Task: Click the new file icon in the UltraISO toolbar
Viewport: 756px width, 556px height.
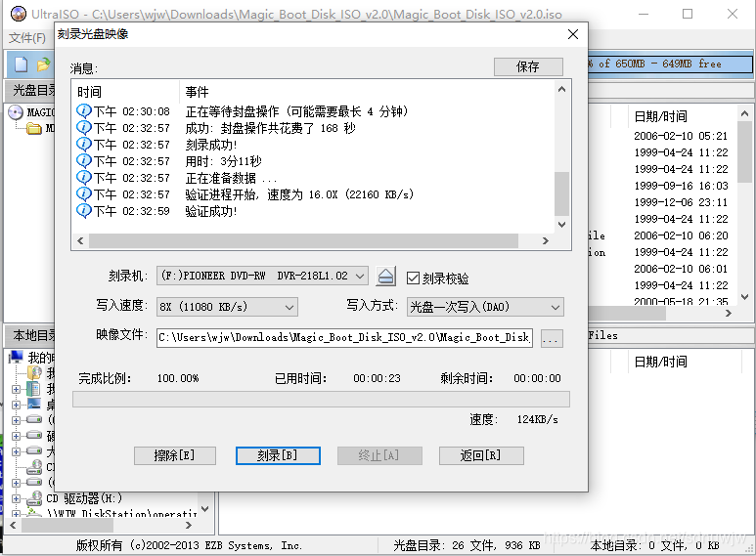Action: click(21, 64)
